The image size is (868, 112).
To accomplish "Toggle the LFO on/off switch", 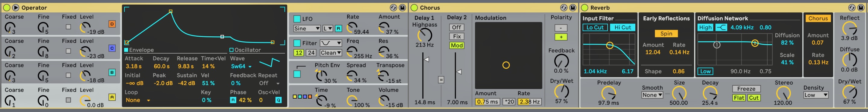I will tap(297, 19).
